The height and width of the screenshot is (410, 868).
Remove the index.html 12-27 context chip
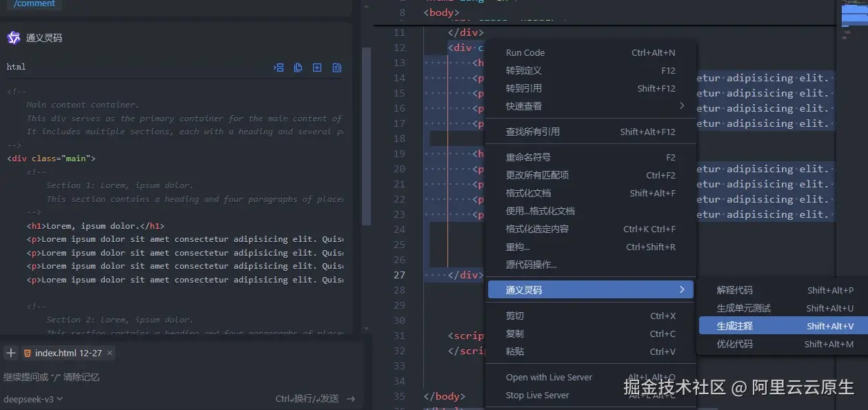click(x=110, y=353)
